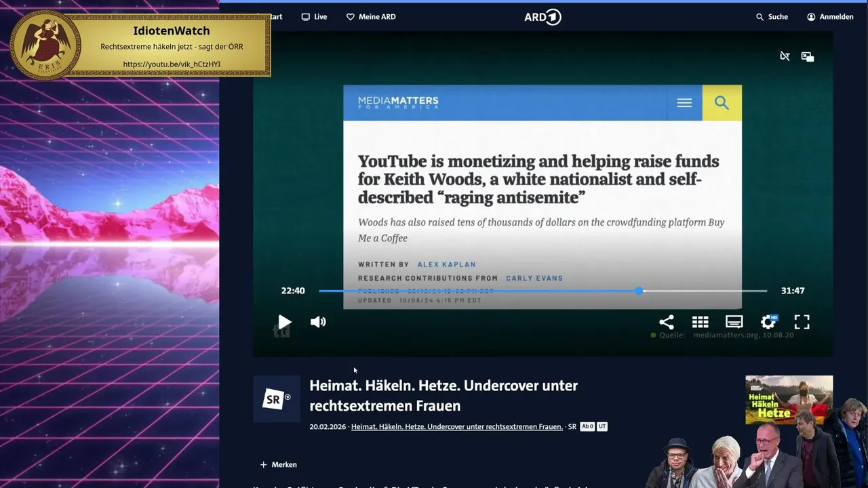Click the UT badge under the title
Screen dimensions: 868x488
coord(602,426)
